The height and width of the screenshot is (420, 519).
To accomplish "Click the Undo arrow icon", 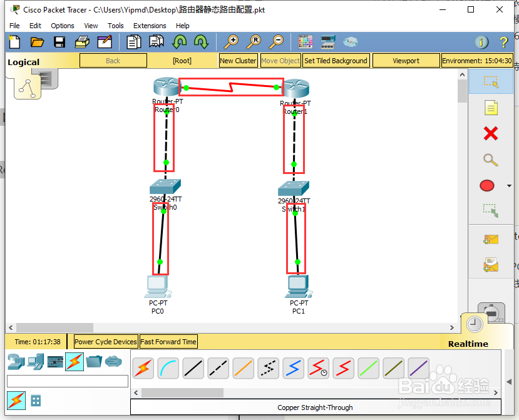I will click(179, 42).
